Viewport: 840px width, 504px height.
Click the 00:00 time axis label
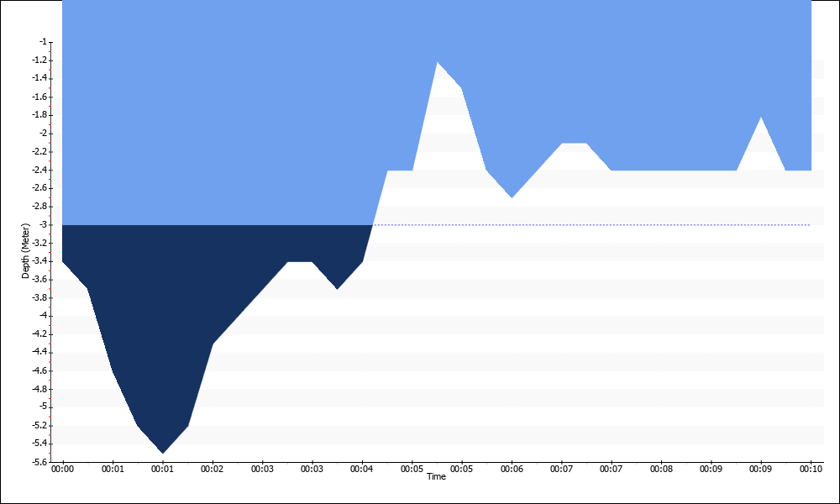[63, 470]
